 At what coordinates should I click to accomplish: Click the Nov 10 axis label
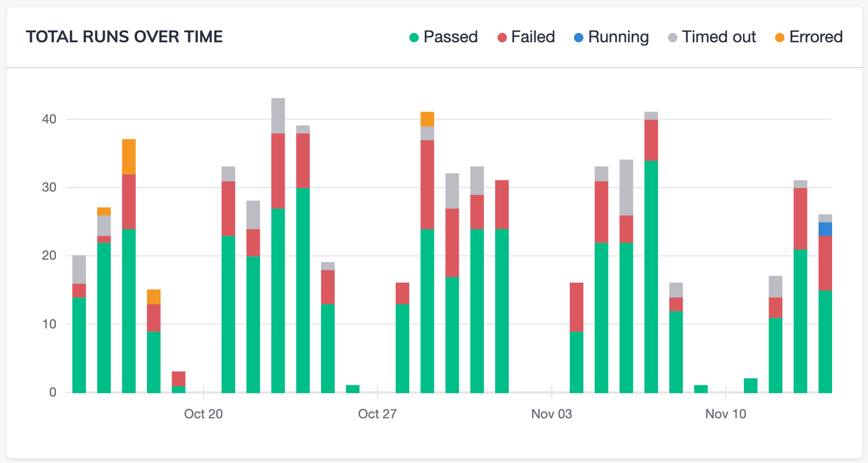pos(726,414)
